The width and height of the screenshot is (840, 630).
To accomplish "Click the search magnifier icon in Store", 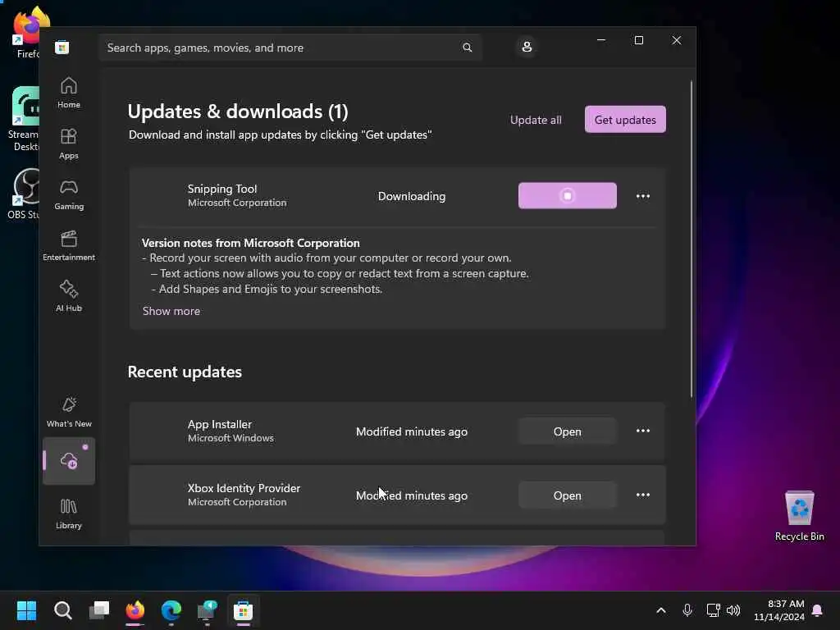I will [x=467, y=48].
